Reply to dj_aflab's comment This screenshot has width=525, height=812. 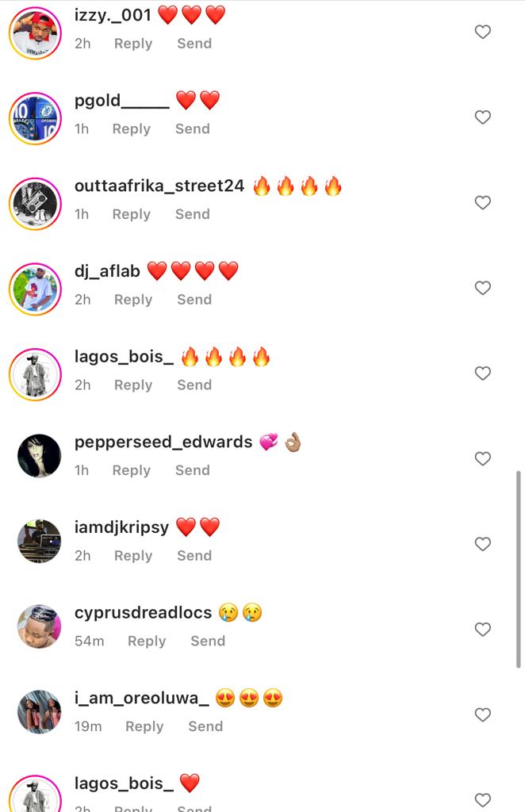pos(133,300)
